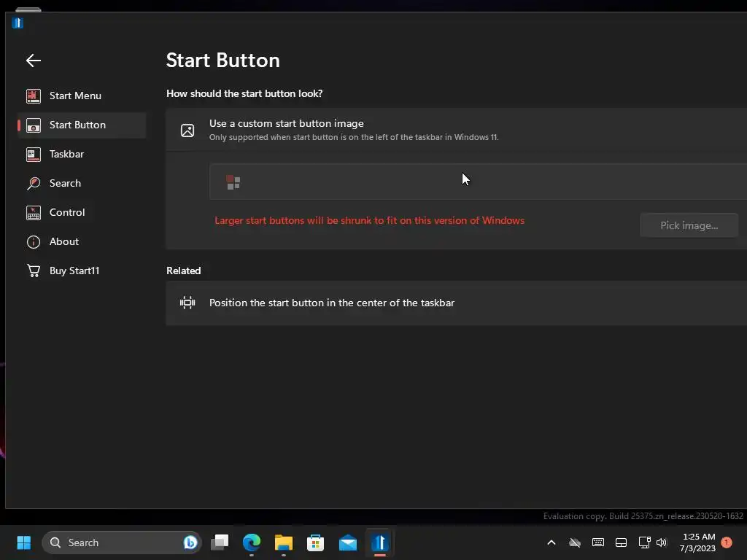Open the Buy Start11 page
This screenshot has height=560, width=747.
[x=82, y=271]
